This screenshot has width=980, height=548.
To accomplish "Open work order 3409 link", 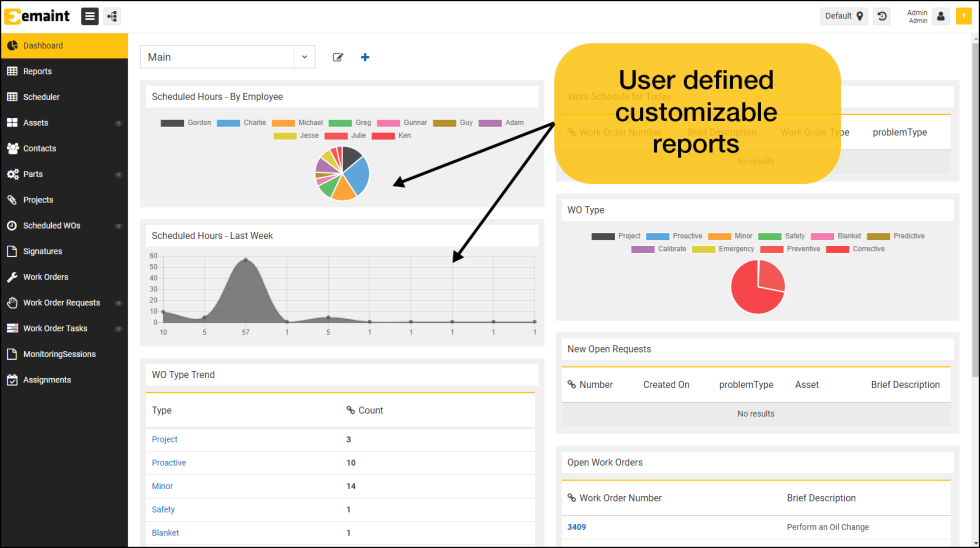I will [577, 526].
